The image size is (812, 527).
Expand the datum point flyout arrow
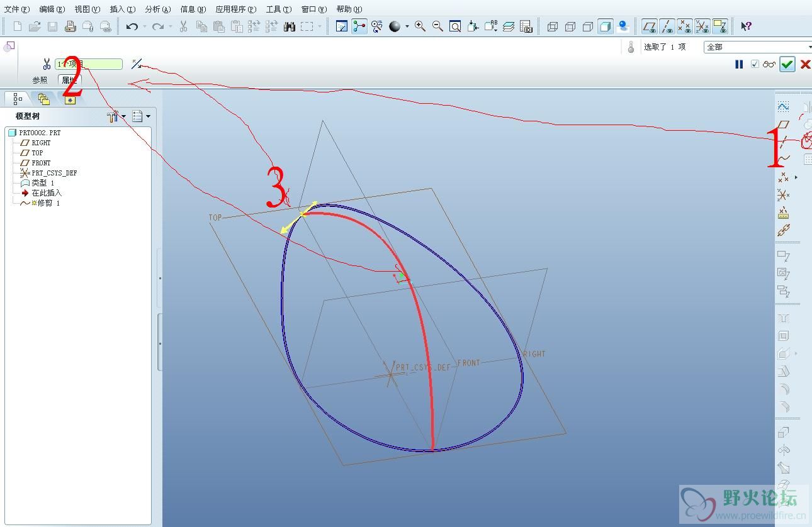[796, 177]
